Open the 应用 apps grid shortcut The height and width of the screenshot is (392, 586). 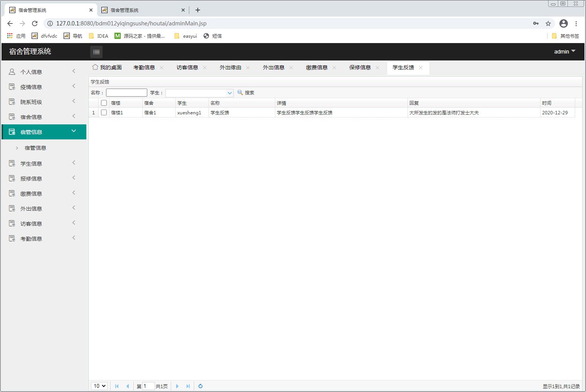tap(10, 36)
